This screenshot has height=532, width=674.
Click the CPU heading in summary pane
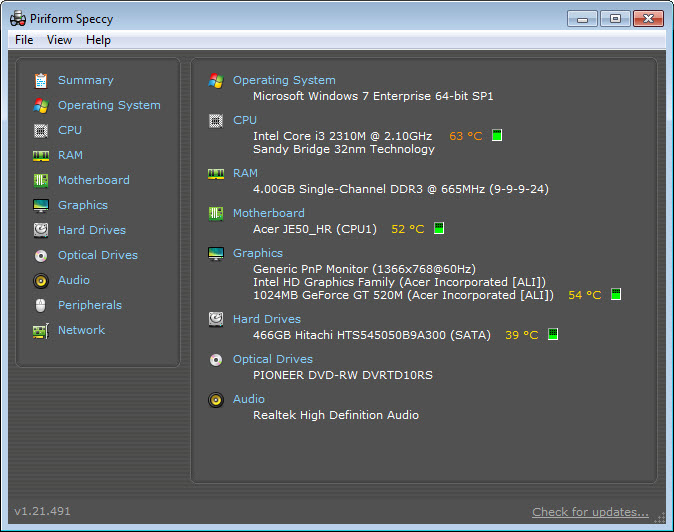245,120
